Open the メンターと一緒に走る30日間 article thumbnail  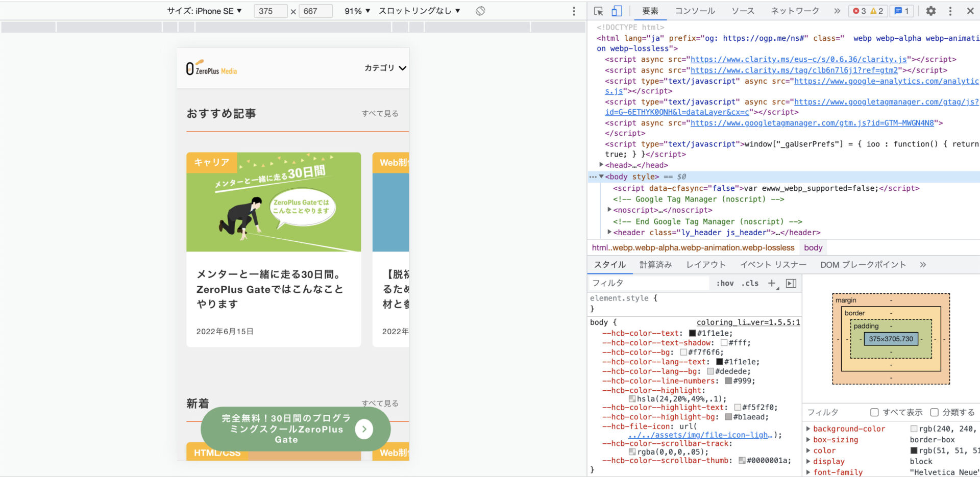coord(274,202)
